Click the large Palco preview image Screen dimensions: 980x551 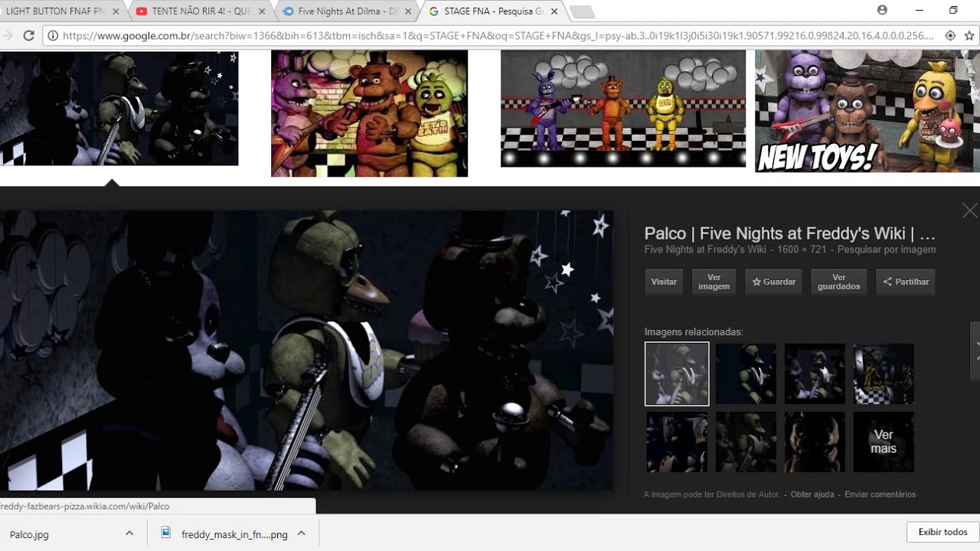306,350
